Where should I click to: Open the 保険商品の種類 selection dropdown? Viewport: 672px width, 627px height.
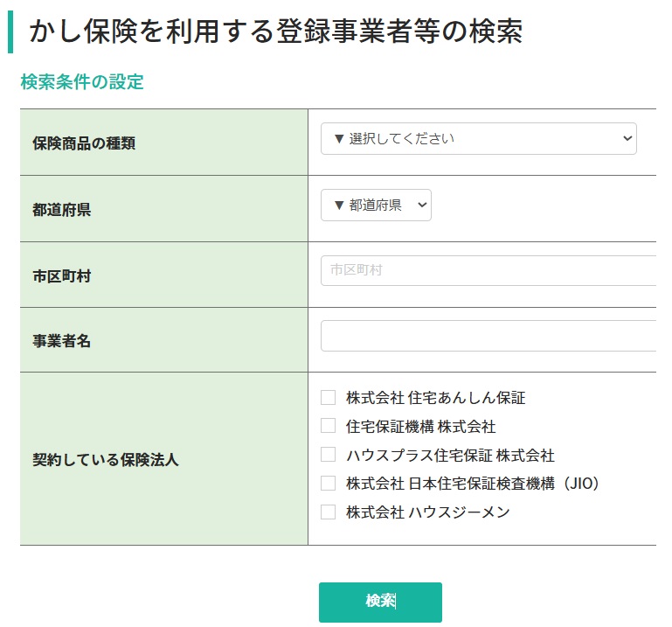click(477, 139)
